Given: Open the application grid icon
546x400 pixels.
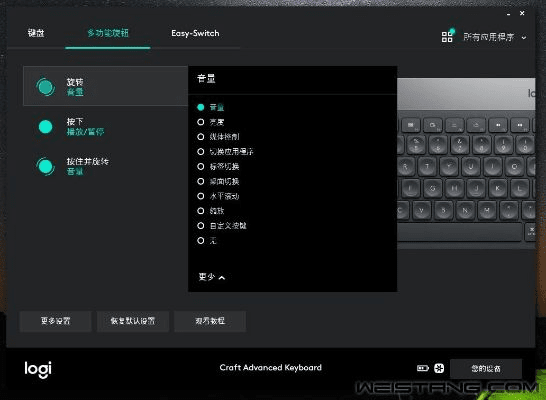Looking at the screenshot, I should point(447,37).
